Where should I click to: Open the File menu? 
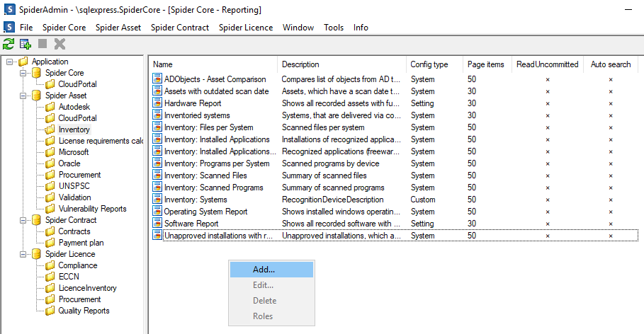(x=26, y=28)
